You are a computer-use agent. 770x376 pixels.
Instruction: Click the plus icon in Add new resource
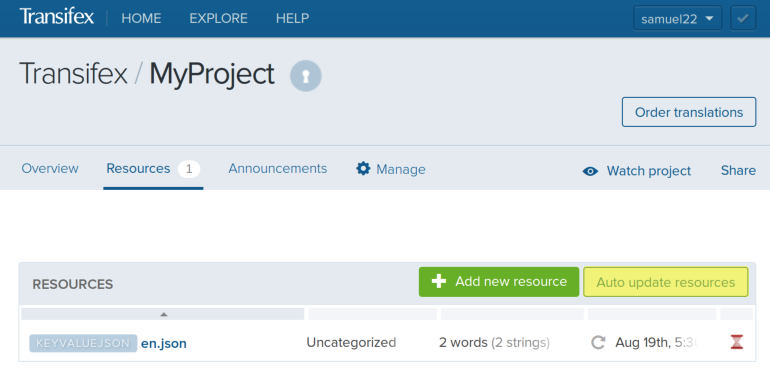439,282
